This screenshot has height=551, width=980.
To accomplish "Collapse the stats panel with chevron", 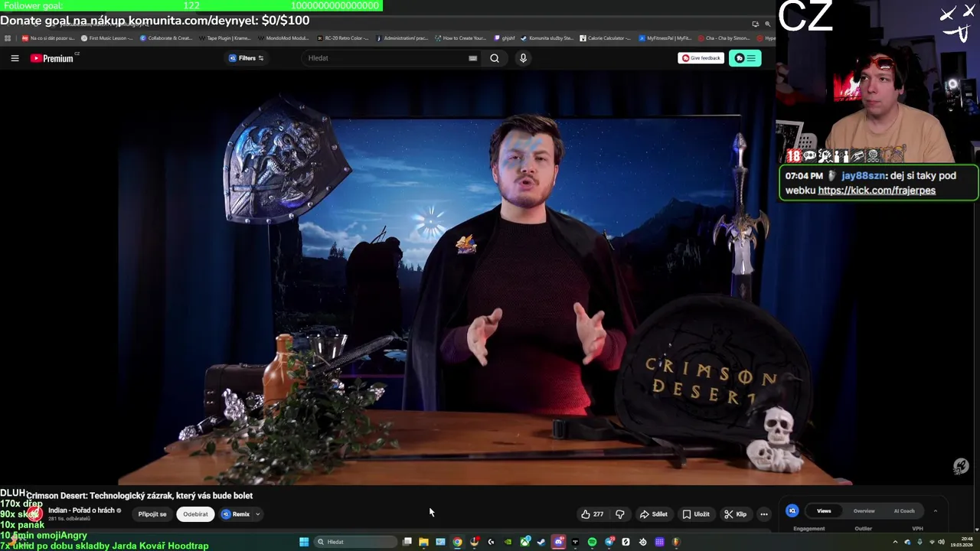I will 935,510.
